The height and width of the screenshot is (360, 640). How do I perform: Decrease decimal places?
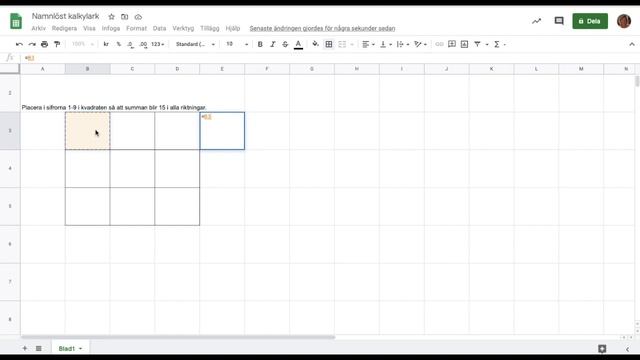click(x=130, y=44)
